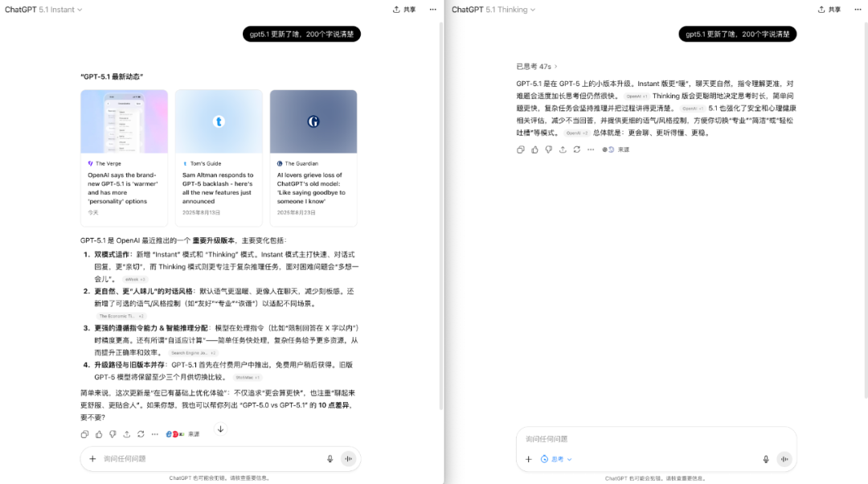The height and width of the screenshot is (484, 868).
Task: Start voice mode in the right window
Action: click(784, 459)
